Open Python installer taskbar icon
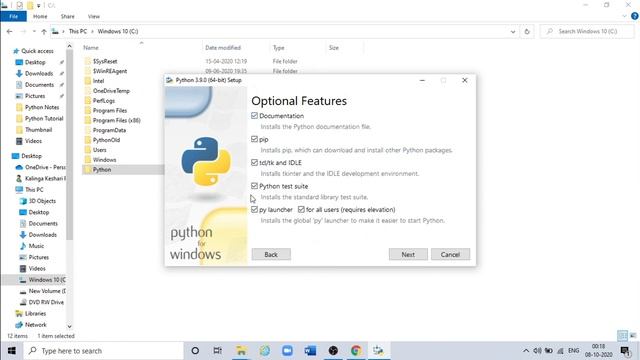Viewport: 640px width, 360px height. 378,351
